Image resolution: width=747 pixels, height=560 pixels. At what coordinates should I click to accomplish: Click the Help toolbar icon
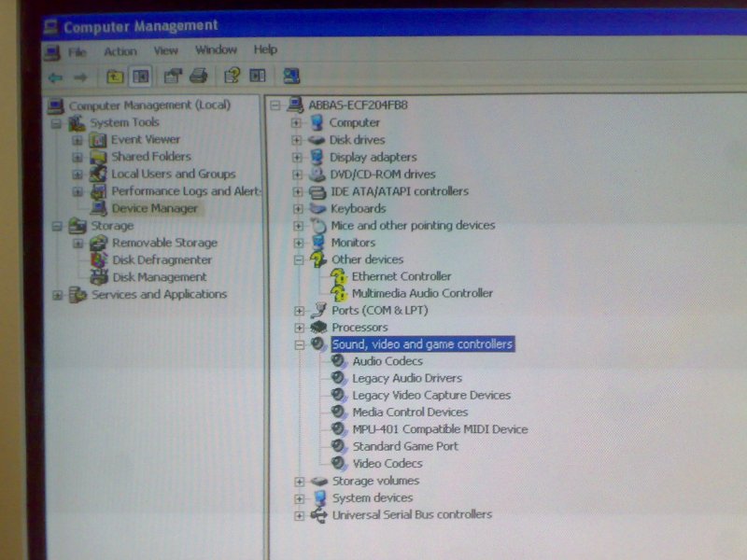tap(233, 76)
